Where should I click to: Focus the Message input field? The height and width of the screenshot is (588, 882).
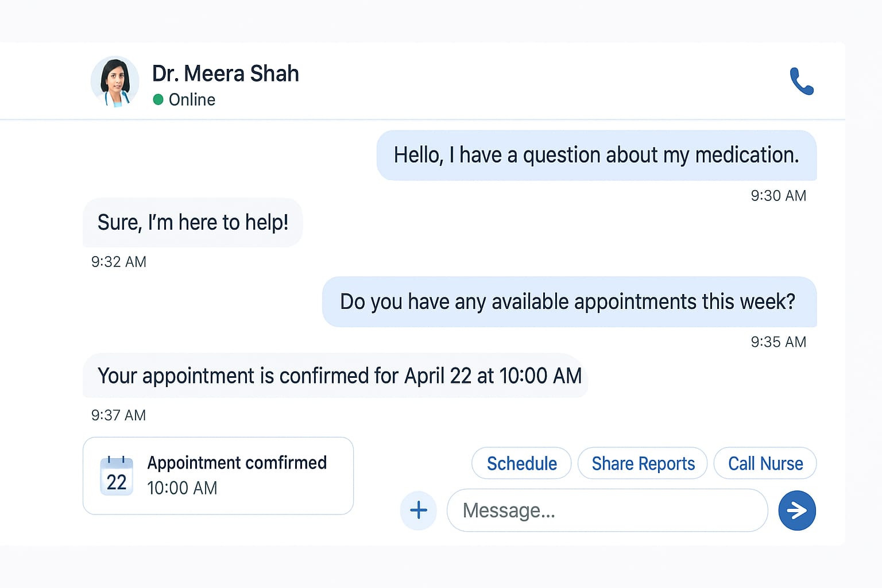click(606, 510)
